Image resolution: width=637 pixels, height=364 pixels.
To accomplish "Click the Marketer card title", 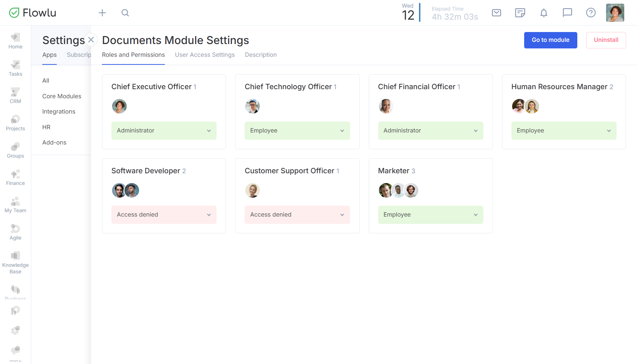I will [x=393, y=171].
